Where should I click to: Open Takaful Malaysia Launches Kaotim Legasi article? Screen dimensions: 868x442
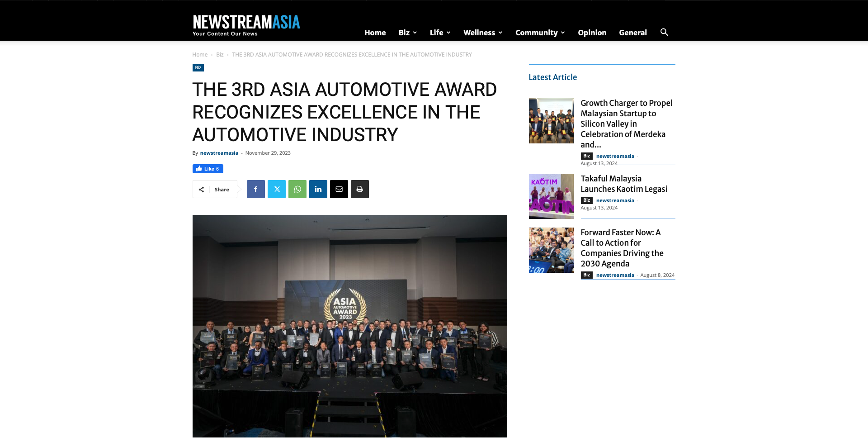point(624,184)
